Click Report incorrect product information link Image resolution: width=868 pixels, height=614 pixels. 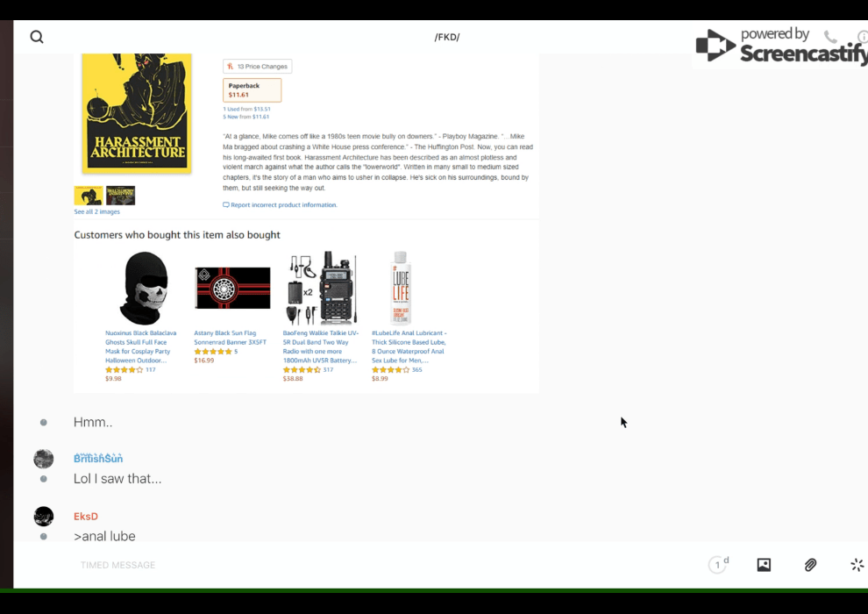point(280,205)
